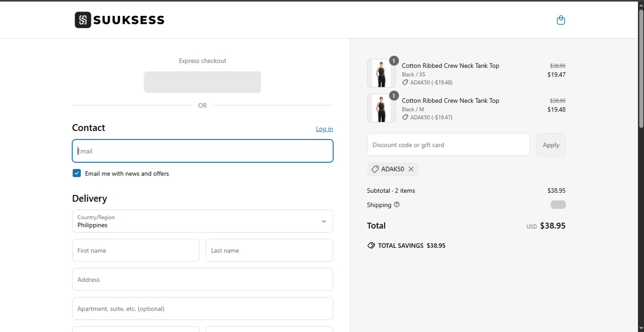The width and height of the screenshot is (644, 332).
Task: Click the Apply discount button
Action: tap(551, 145)
